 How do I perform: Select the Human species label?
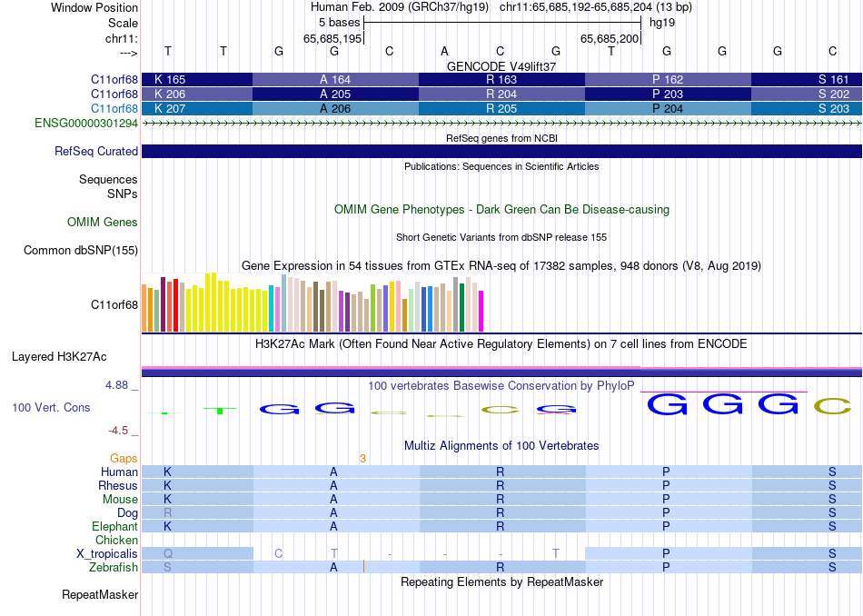click(119, 472)
